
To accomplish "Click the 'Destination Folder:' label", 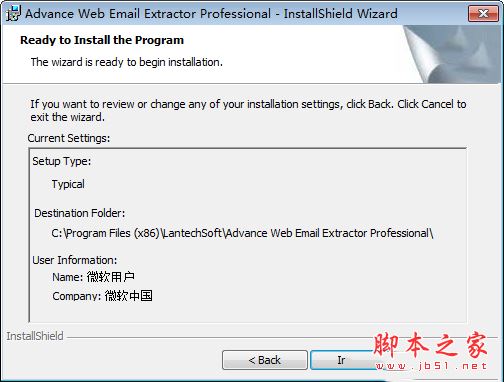I will click(80, 213).
